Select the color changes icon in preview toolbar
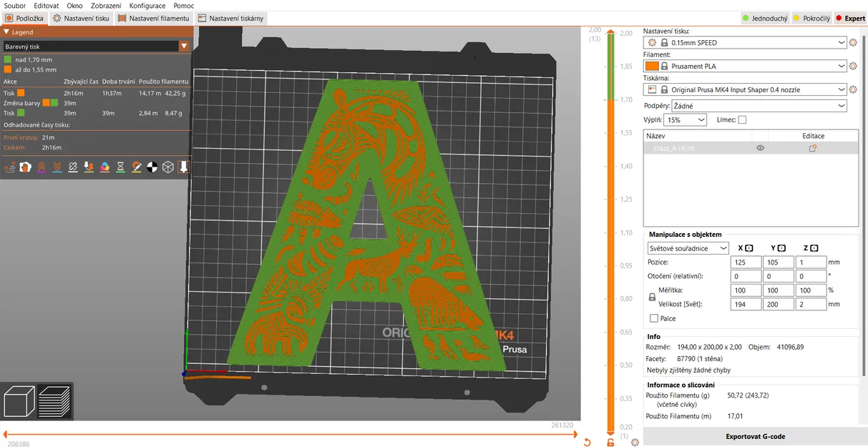Viewport: 868px width, 447px height. click(x=104, y=167)
